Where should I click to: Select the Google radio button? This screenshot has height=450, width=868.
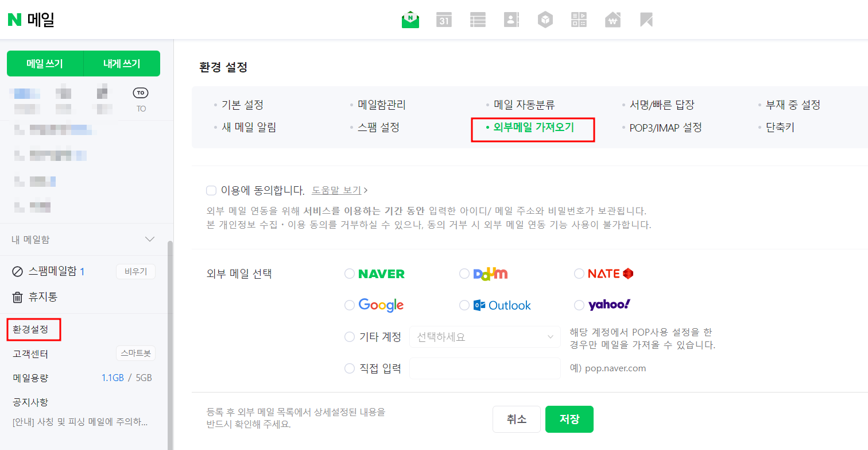[x=349, y=305]
